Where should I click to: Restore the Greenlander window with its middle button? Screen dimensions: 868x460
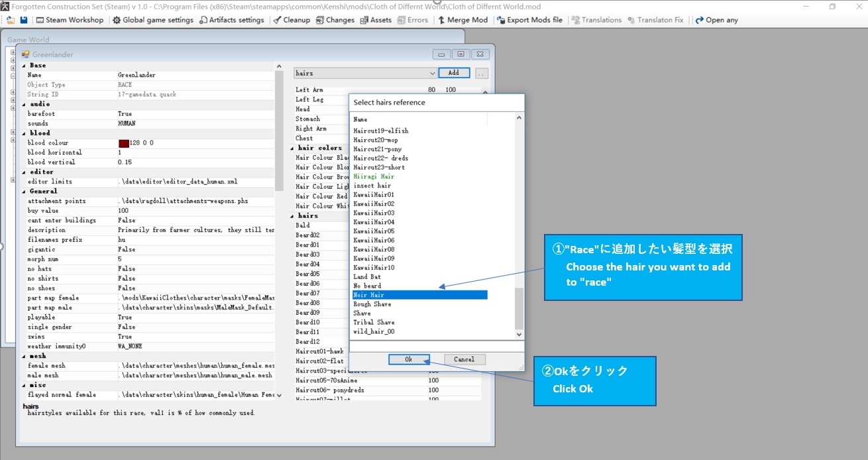pyautogui.click(x=461, y=54)
